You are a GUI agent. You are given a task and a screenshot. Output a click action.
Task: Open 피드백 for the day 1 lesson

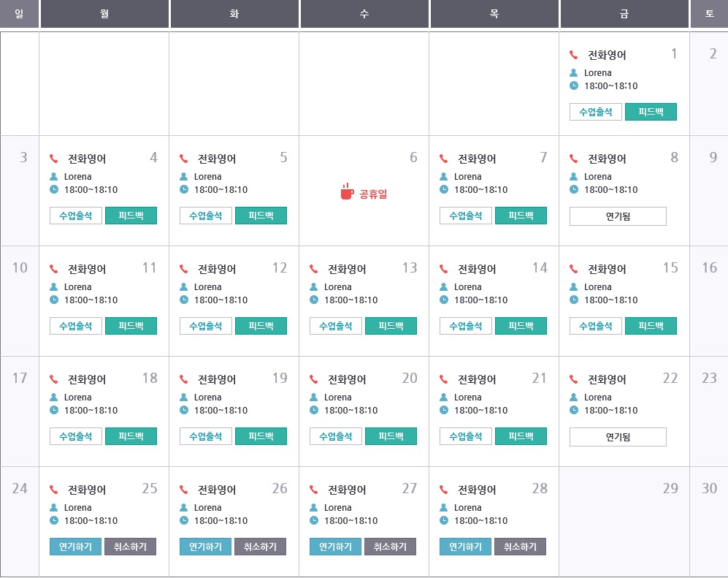pos(651,112)
